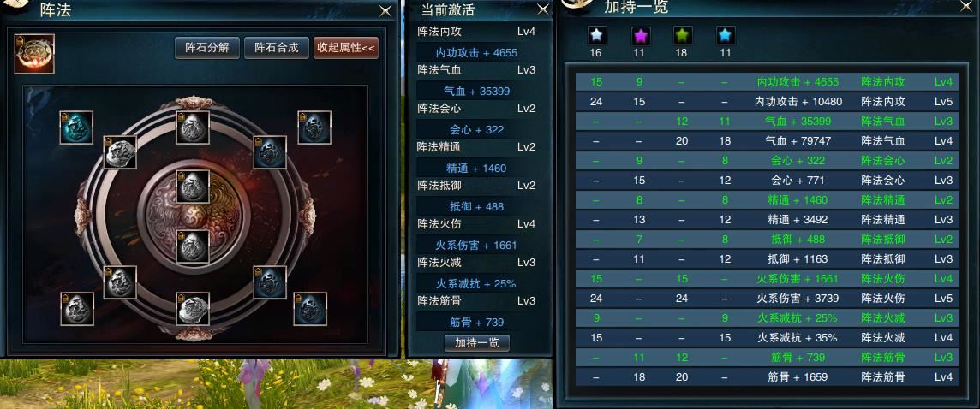980x409 pixels.
Task: Select the white stone at bottom-left corner
Action: (77, 309)
